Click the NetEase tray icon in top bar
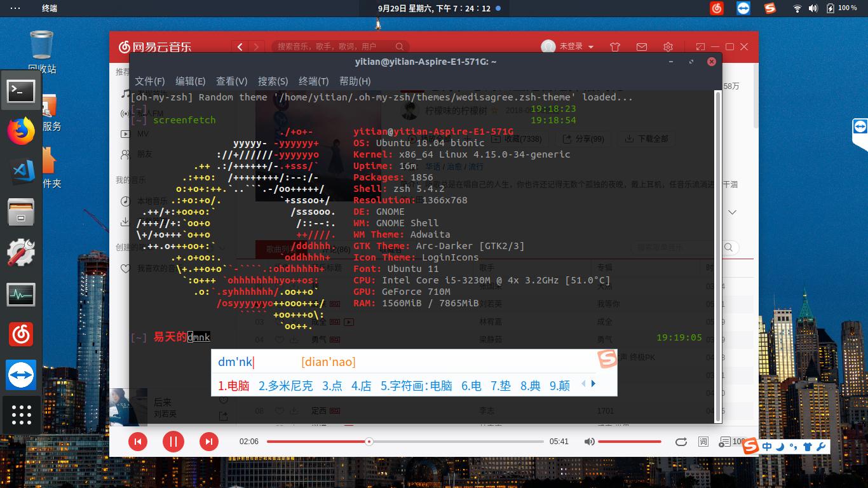This screenshot has width=868, height=488. click(717, 8)
